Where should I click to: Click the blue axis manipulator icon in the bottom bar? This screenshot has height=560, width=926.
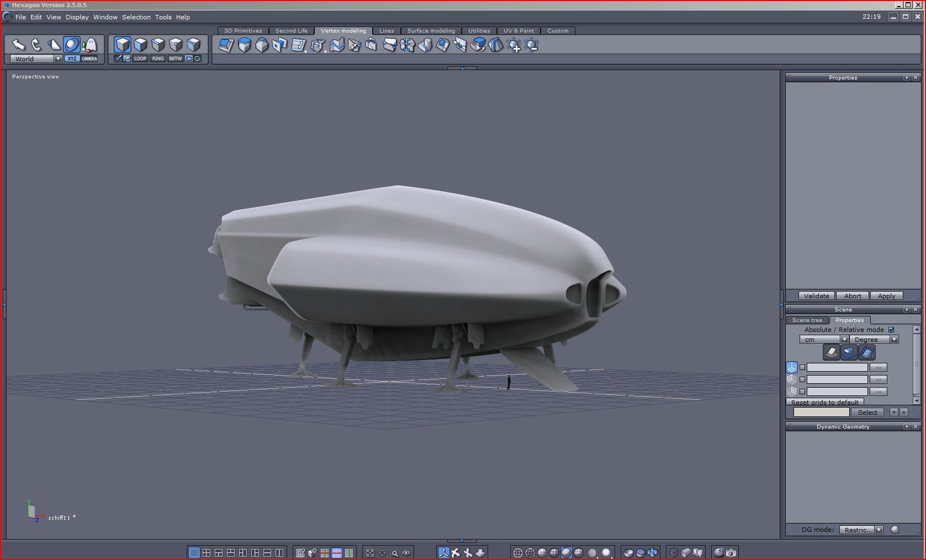click(x=444, y=552)
